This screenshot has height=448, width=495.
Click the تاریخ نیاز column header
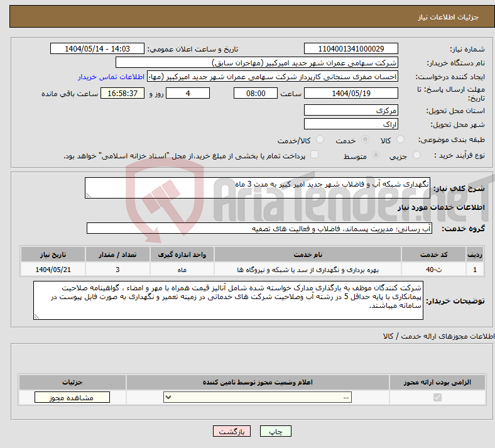click(x=53, y=254)
